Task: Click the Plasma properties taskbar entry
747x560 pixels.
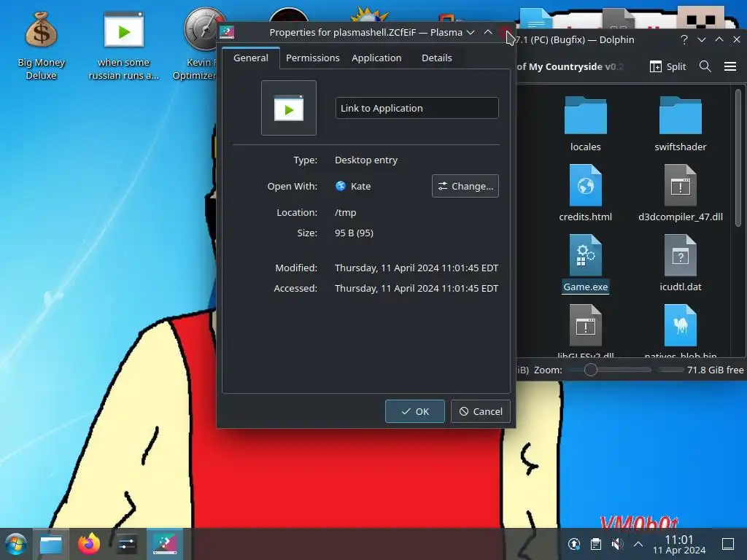Action: coord(165,544)
